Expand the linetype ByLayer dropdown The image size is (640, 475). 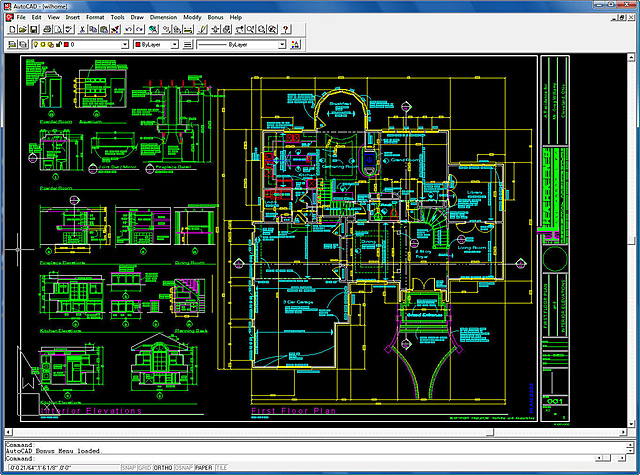point(282,44)
